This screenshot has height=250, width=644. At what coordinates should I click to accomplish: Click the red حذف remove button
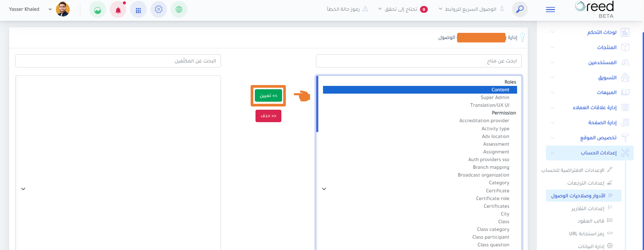[268, 116]
